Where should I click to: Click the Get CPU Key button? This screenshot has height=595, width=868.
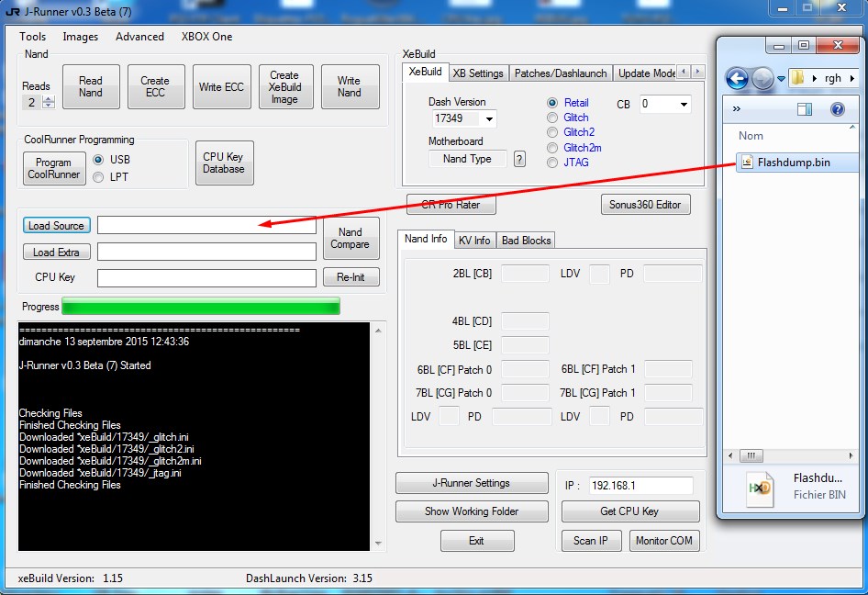[x=630, y=511]
